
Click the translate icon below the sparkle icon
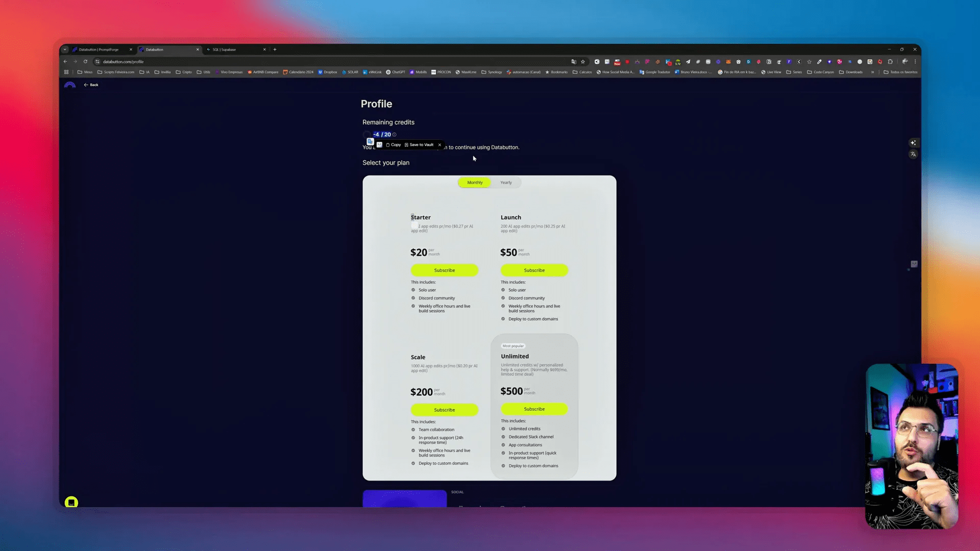coord(913,154)
